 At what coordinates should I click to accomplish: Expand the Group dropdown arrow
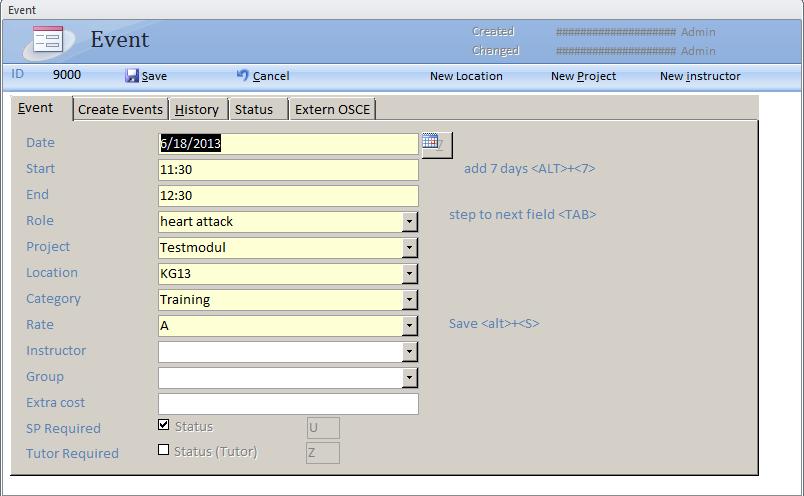409,377
